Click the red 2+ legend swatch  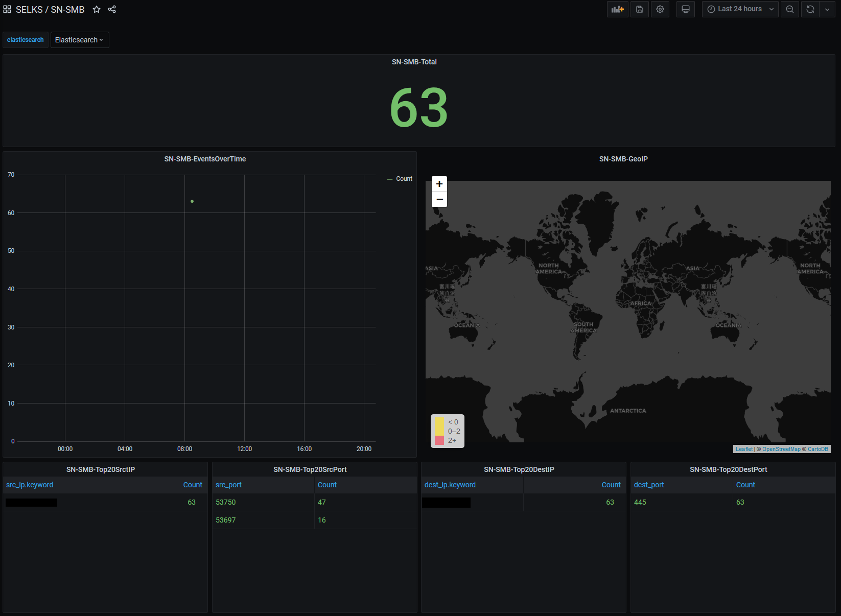coord(439,440)
